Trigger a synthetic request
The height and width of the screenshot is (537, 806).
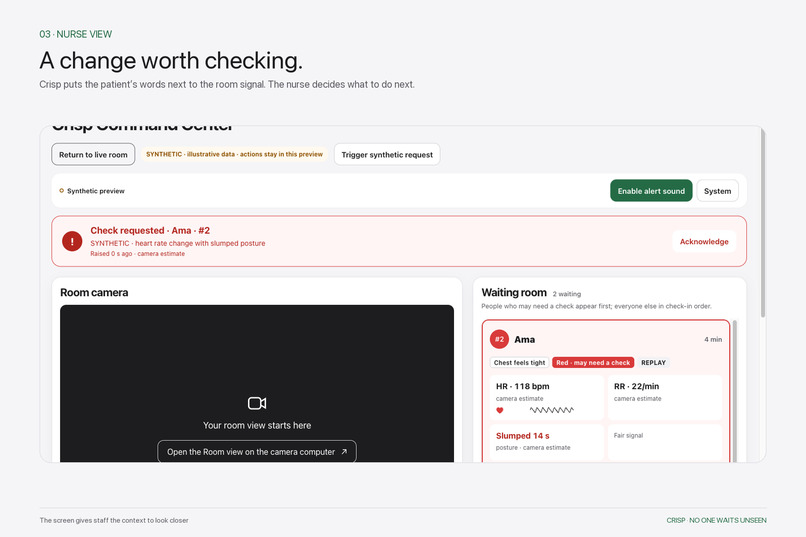click(x=387, y=154)
